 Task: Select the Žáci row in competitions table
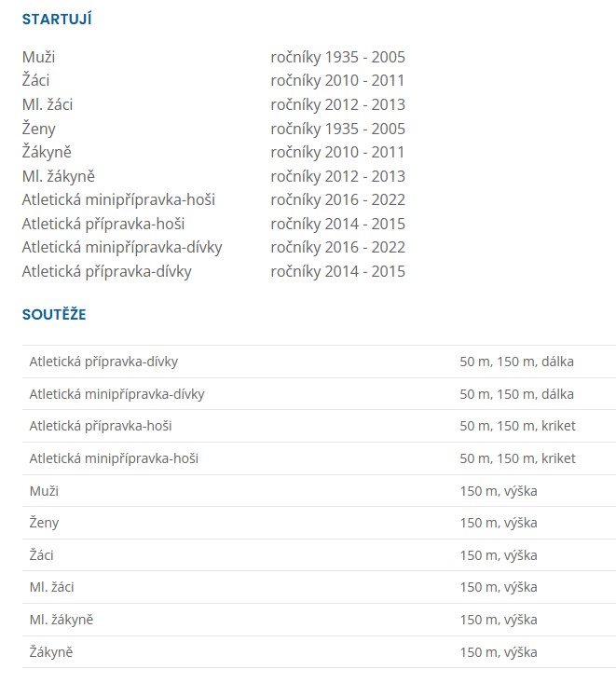tap(41, 555)
